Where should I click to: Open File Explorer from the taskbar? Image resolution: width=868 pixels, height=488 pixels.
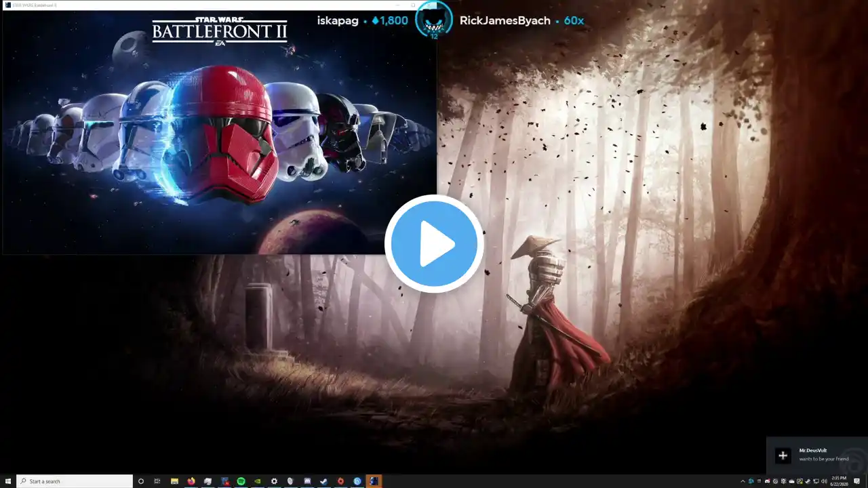[175, 481]
